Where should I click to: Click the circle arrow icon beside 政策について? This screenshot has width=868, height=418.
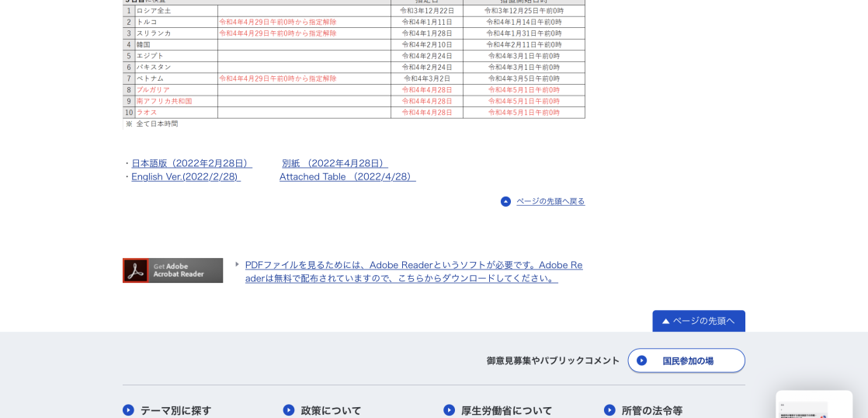point(289,410)
